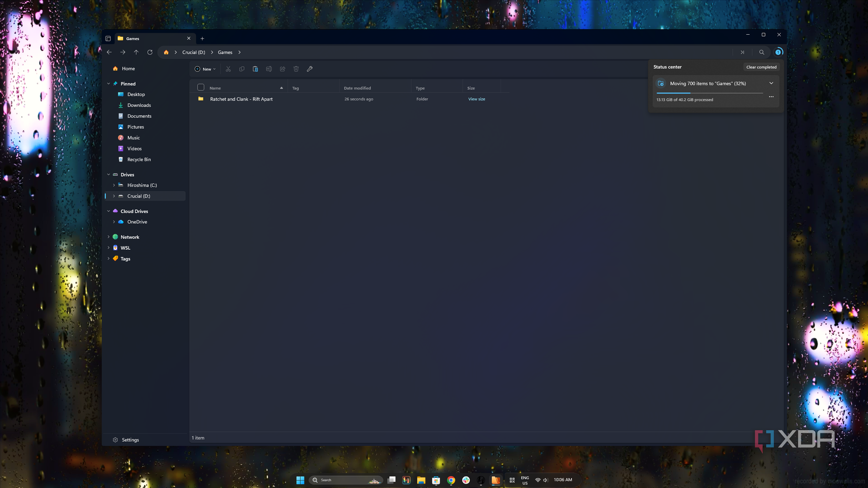Click the move operation progress bar
This screenshot has width=868, height=488.
(710, 93)
